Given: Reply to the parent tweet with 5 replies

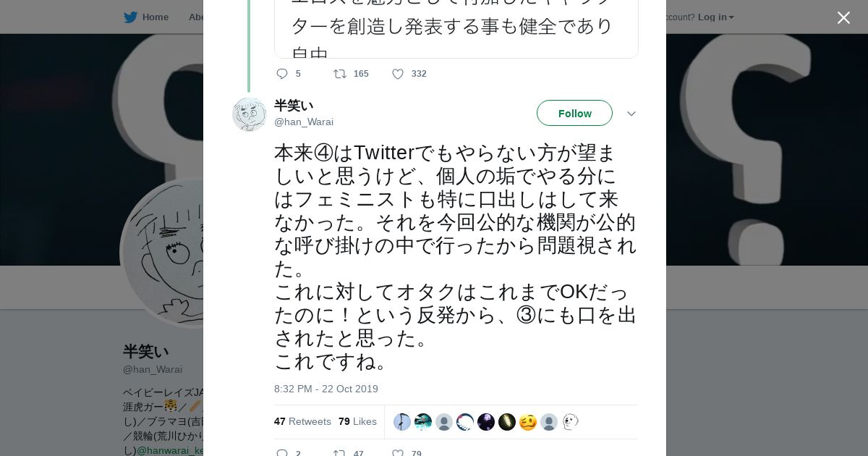Looking at the screenshot, I should (x=282, y=74).
